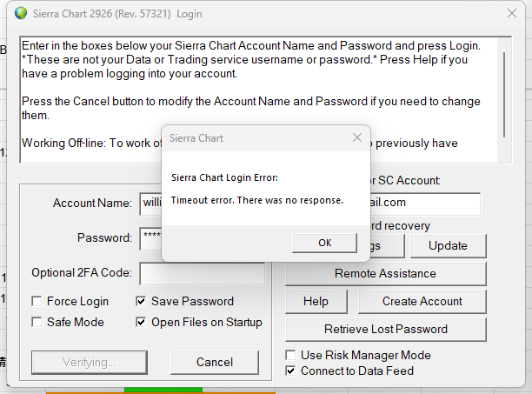
Task: Enable Use Risk Manager Mode
Action: (290, 356)
